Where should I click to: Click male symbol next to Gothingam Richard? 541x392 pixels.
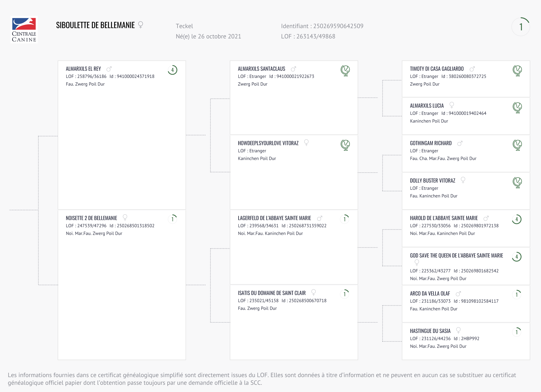point(460,143)
